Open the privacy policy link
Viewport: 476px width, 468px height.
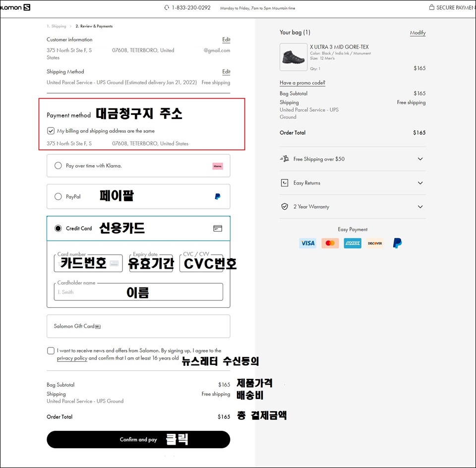[x=72, y=358]
